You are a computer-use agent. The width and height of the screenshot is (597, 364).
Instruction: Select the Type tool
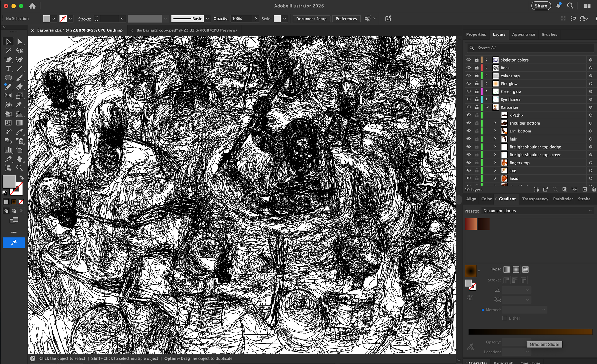8,69
